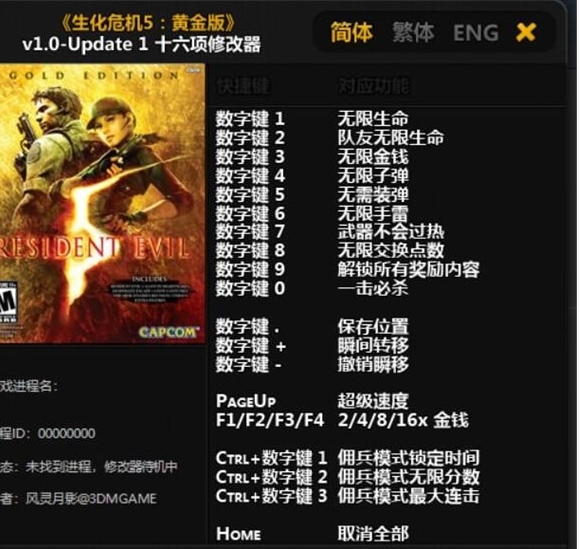Select the 无限子弹 option

373,175
